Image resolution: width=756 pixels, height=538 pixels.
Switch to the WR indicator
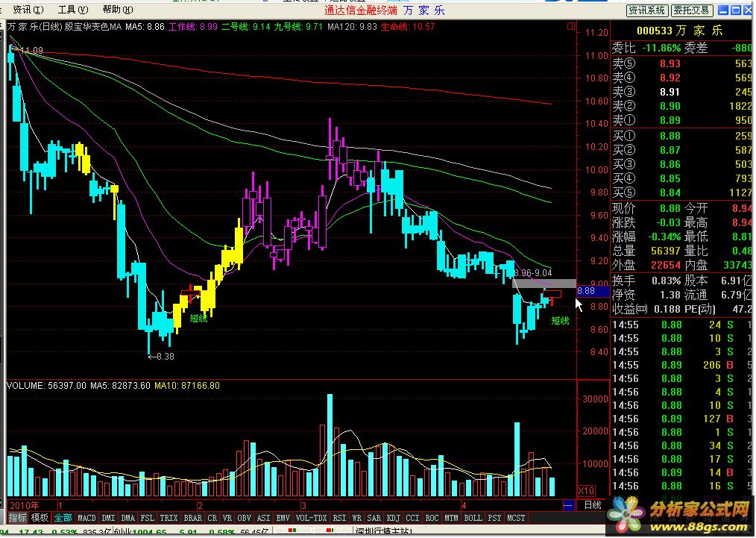(357, 518)
